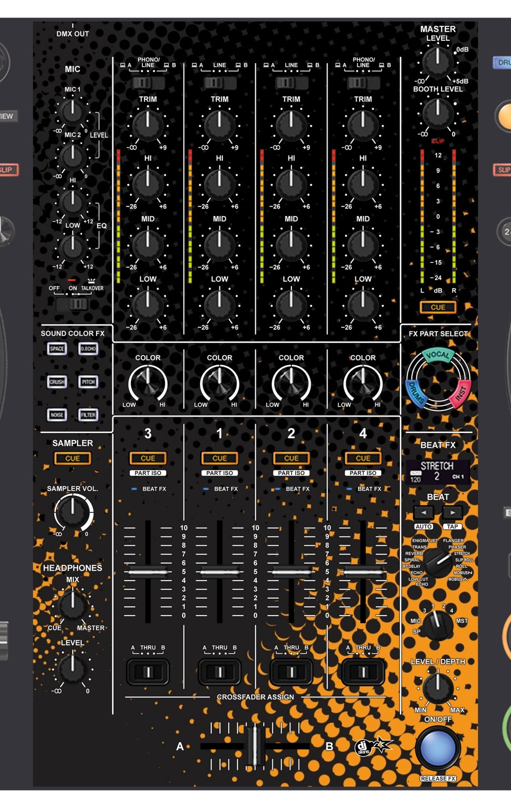
Task: Select the D.ECHO sound color effect
Action: point(88,348)
